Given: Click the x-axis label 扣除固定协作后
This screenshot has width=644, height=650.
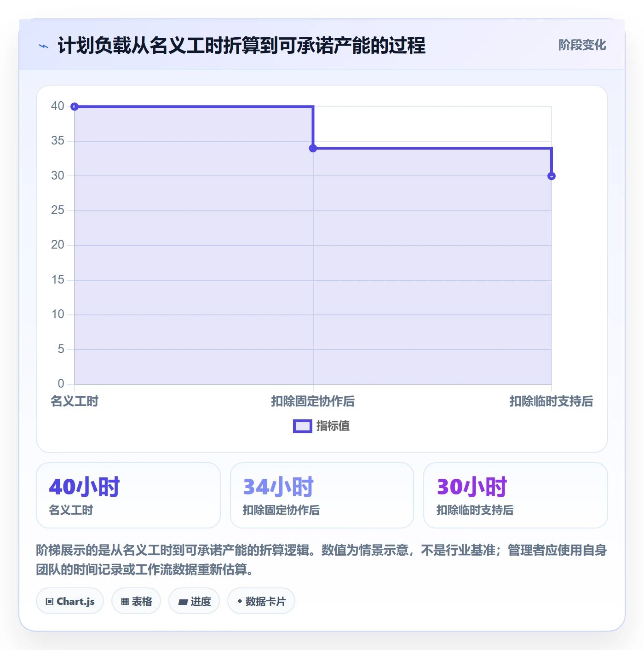Looking at the screenshot, I should [x=313, y=401].
